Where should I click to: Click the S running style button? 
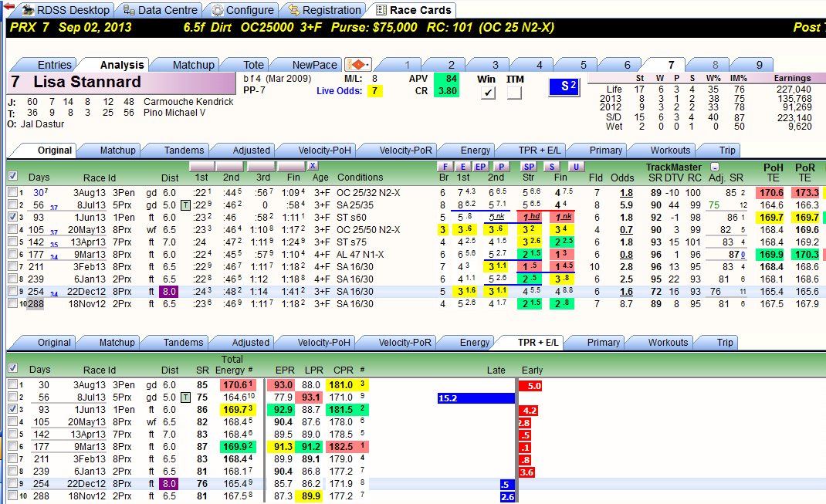pos(551,167)
